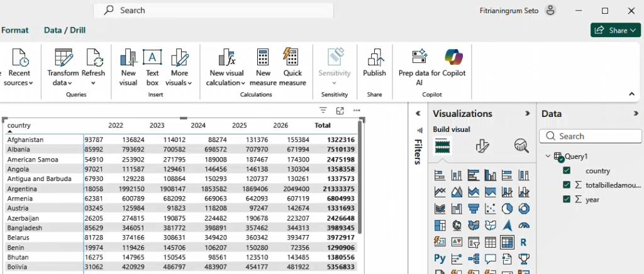Click the Focus mode icon above the matrix
The image size is (644, 274).
click(x=340, y=111)
